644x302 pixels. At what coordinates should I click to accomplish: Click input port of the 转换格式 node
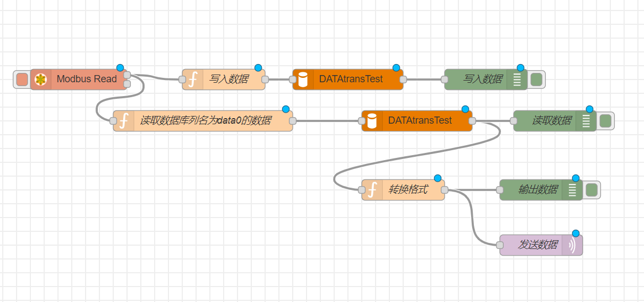362,190
